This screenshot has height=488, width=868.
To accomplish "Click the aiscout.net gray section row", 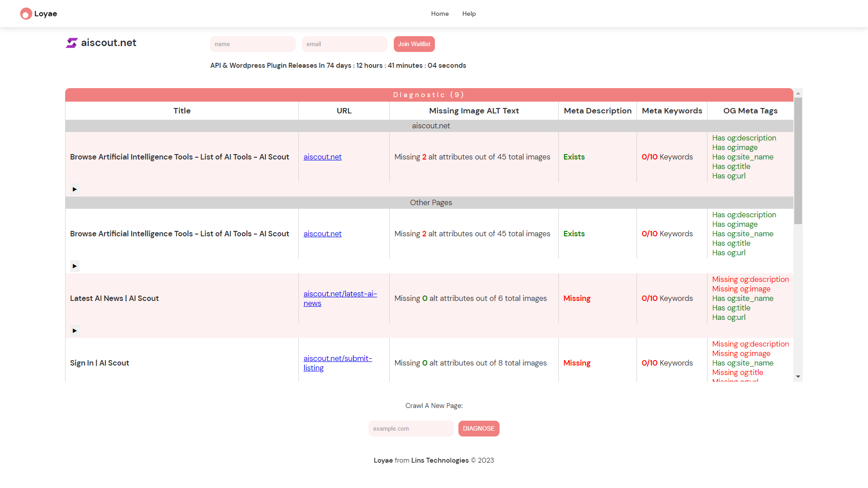I will [429, 126].
